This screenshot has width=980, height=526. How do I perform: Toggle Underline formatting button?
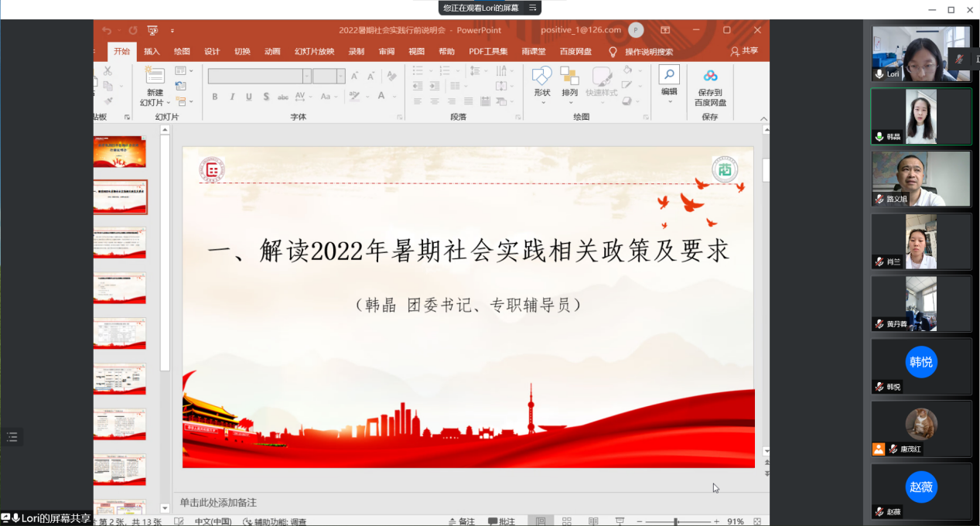pyautogui.click(x=249, y=97)
